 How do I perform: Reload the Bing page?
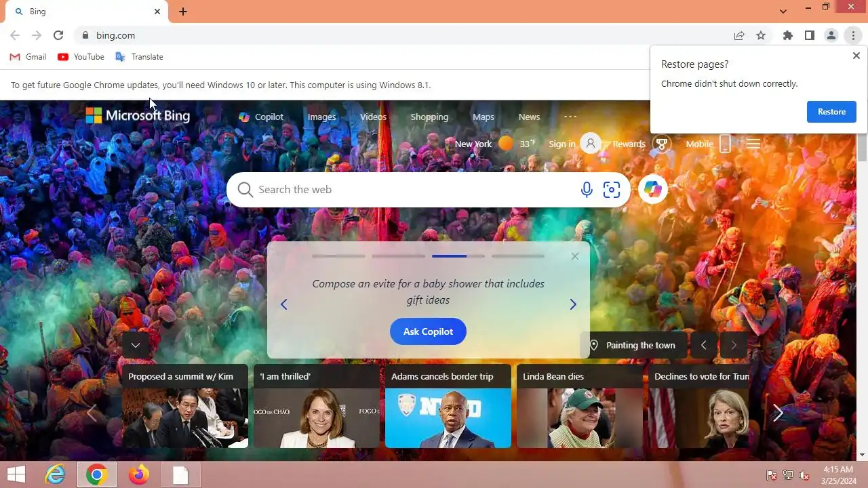(58, 35)
